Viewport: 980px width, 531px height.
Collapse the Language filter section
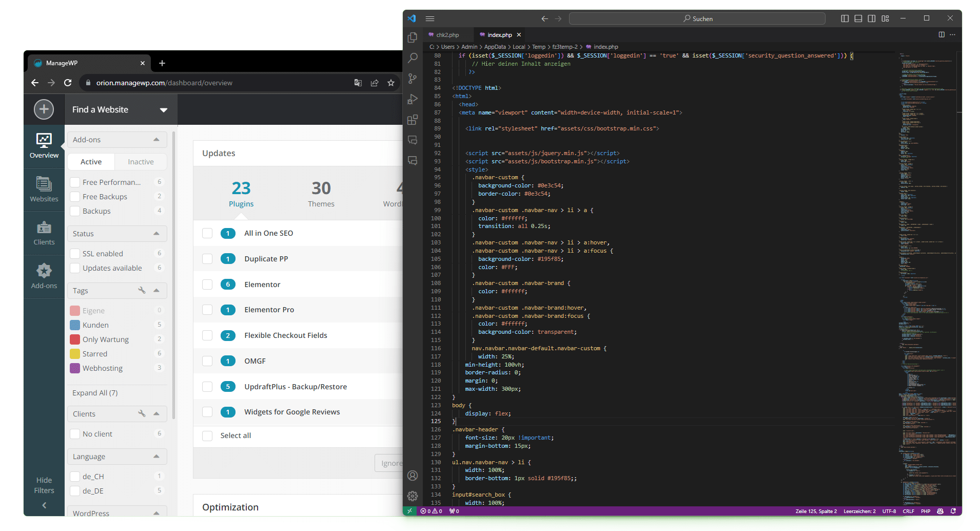coord(156,457)
